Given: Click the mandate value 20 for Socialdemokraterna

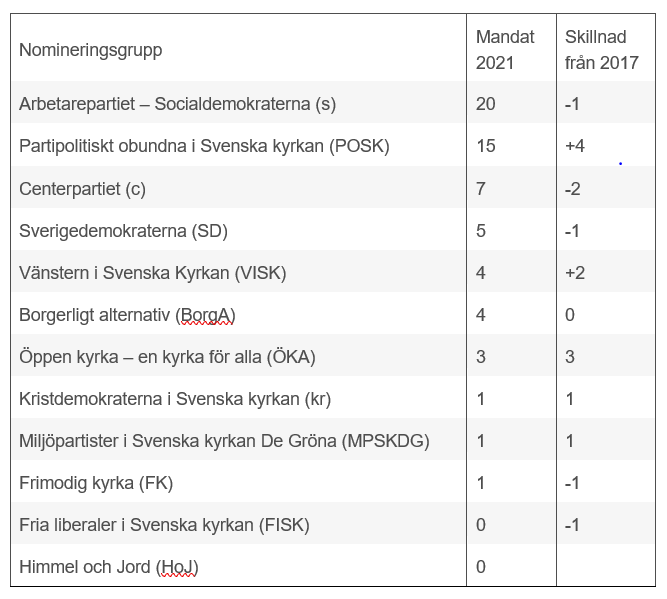Looking at the screenshot, I should click(x=486, y=104).
